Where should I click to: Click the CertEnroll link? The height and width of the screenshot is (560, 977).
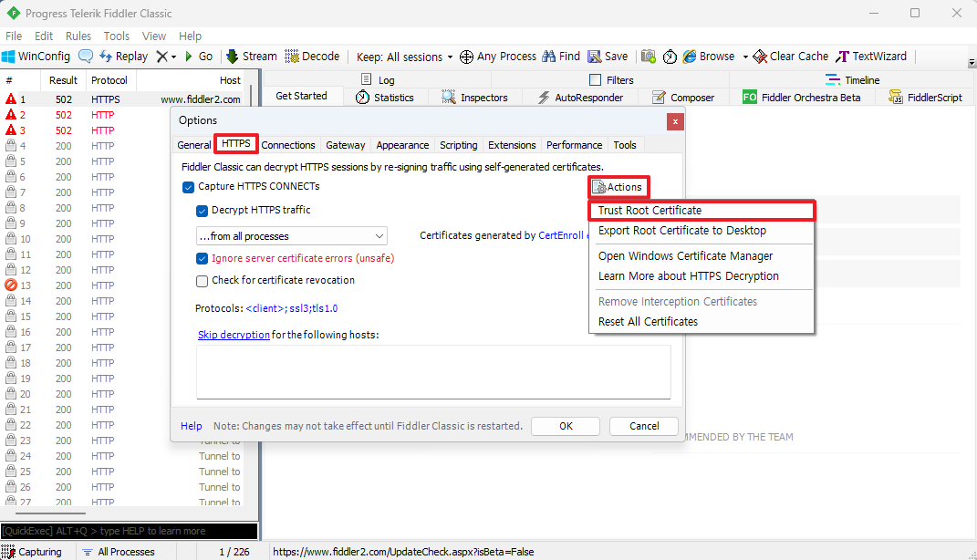[561, 235]
